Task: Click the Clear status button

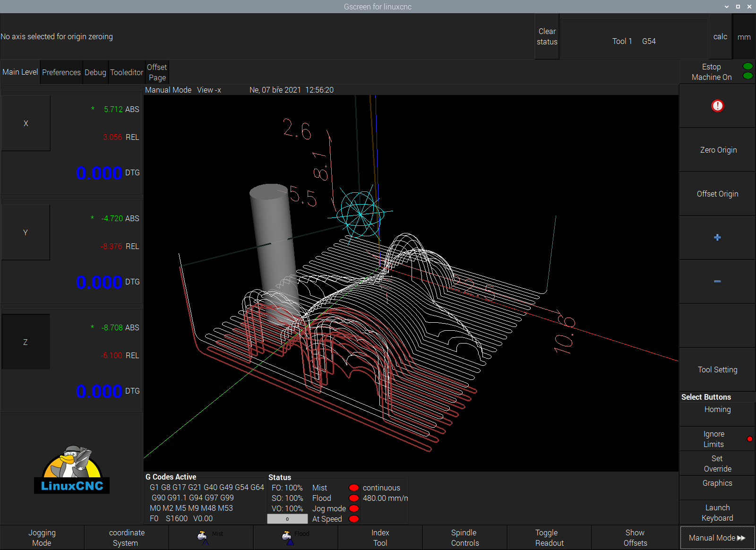Action: [547, 36]
